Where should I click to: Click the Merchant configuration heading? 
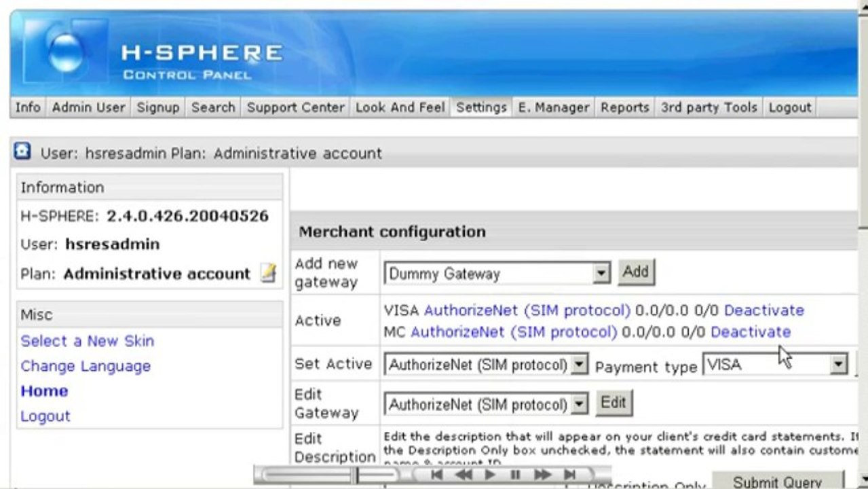pyautogui.click(x=392, y=232)
